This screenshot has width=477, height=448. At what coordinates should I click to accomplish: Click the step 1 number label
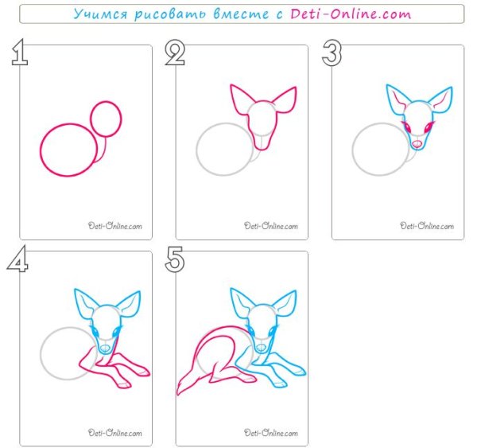[x=20, y=52]
